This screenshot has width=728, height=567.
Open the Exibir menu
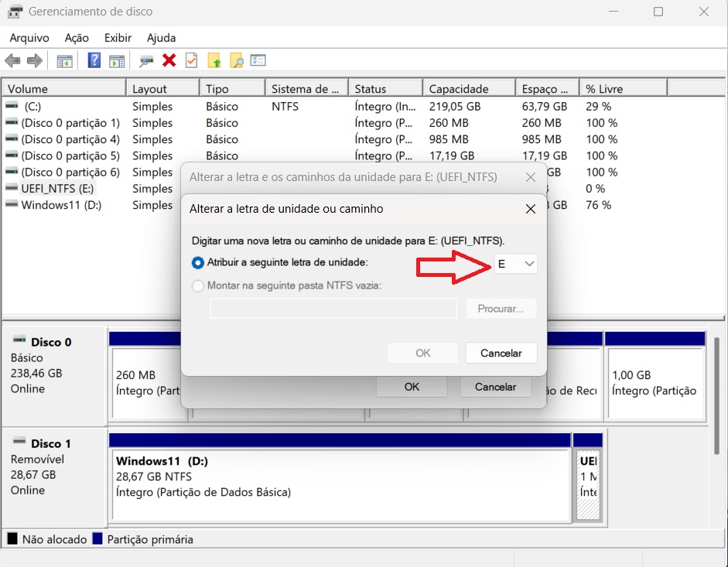point(118,37)
